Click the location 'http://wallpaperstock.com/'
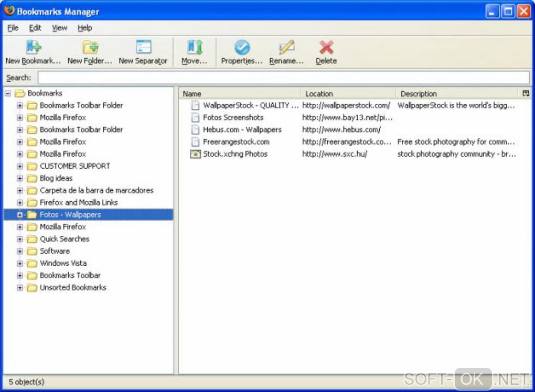535x392 pixels. pos(346,105)
